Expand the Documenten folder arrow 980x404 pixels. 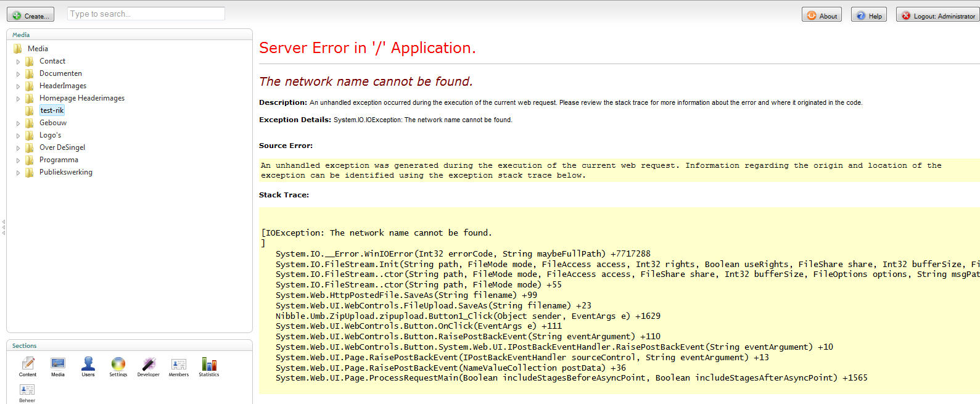click(x=18, y=74)
